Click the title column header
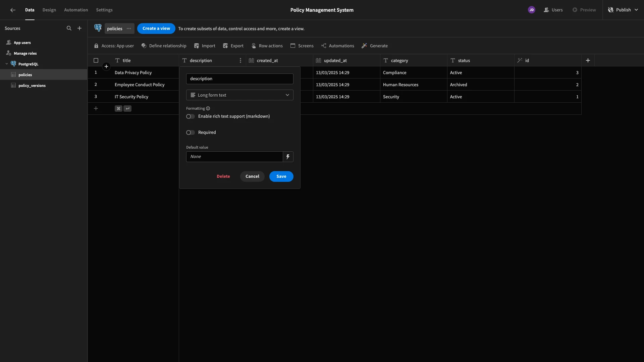The height and width of the screenshot is (362, 644). (145, 61)
